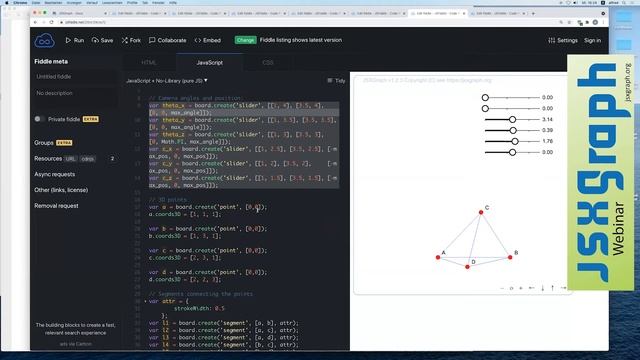Click the second slider handle at 0.00
Screen dimensions: 640x360
tap(485, 109)
